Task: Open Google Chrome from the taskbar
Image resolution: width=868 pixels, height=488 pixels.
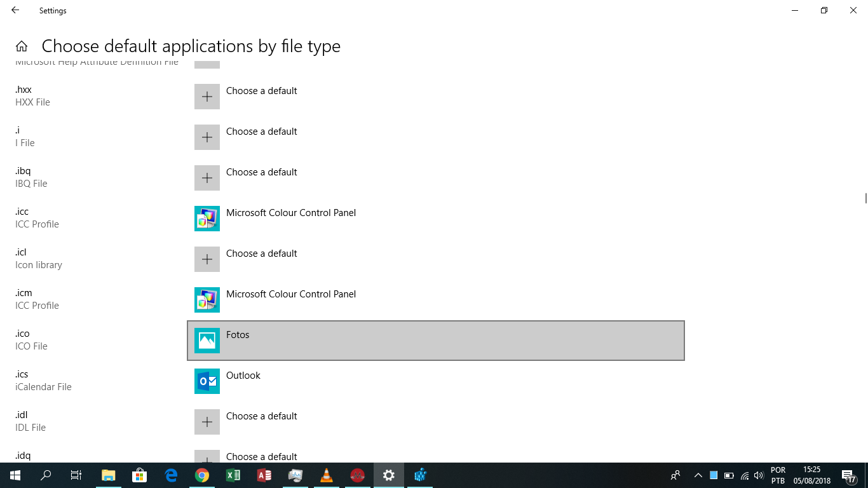Action: 202,475
